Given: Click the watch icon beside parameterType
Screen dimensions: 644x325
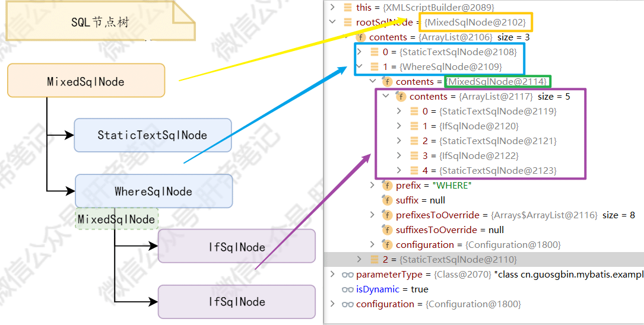Looking at the screenshot, I should click(348, 275).
